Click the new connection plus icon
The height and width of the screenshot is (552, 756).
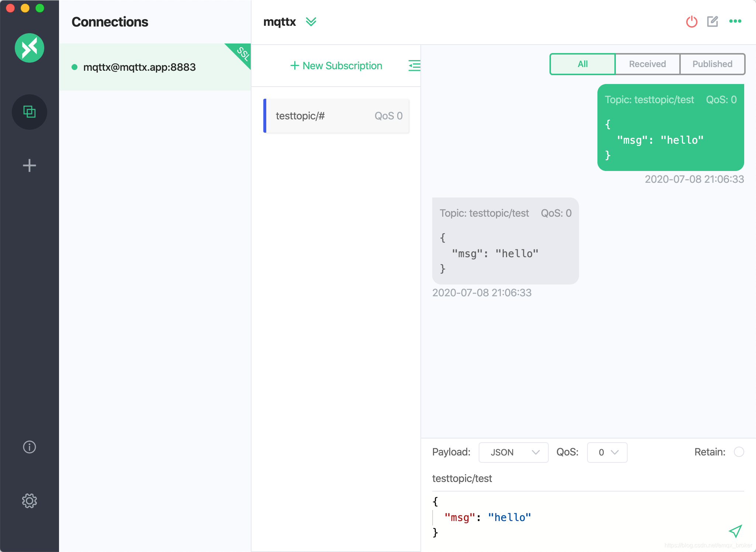click(30, 165)
